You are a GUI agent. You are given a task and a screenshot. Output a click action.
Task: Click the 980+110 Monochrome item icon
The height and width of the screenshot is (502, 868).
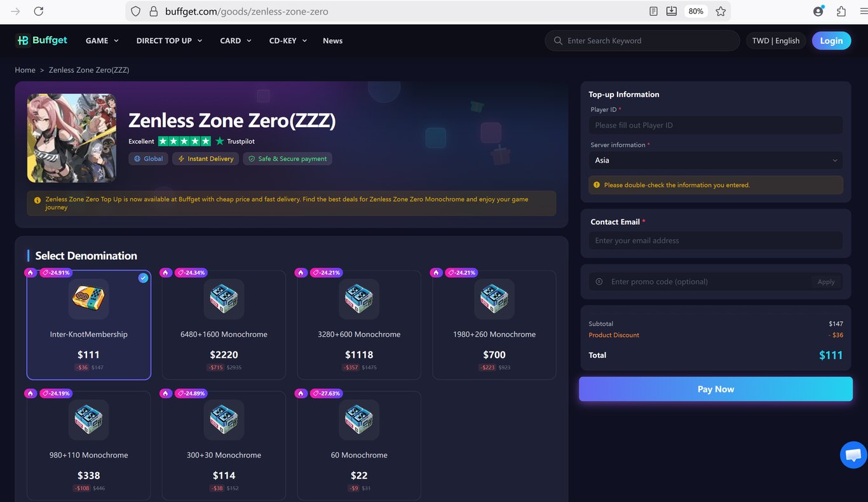[x=88, y=420]
